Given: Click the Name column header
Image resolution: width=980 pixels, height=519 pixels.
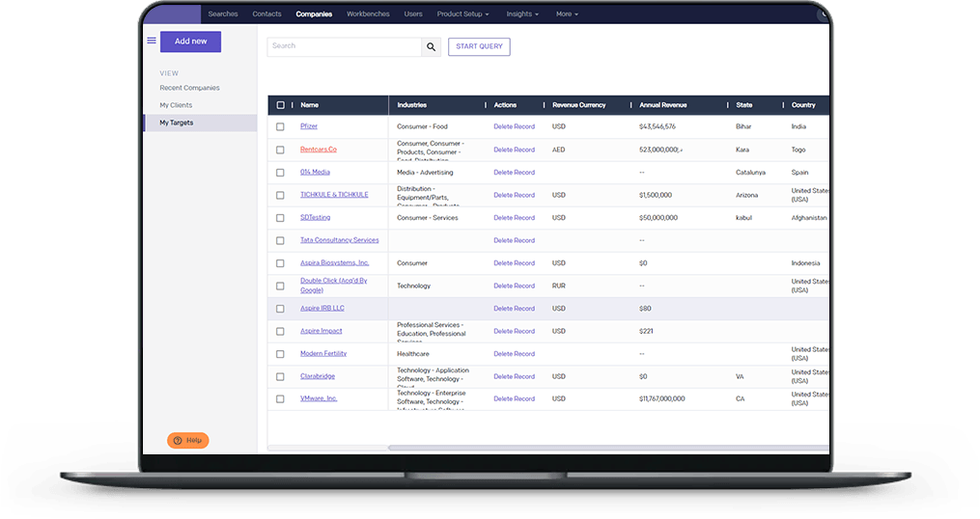Looking at the screenshot, I should pos(309,105).
